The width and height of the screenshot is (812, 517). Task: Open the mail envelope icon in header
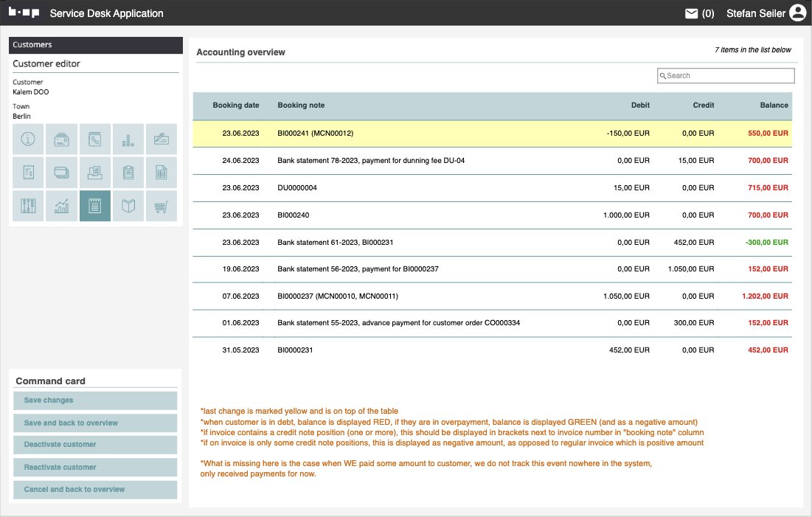pos(691,13)
